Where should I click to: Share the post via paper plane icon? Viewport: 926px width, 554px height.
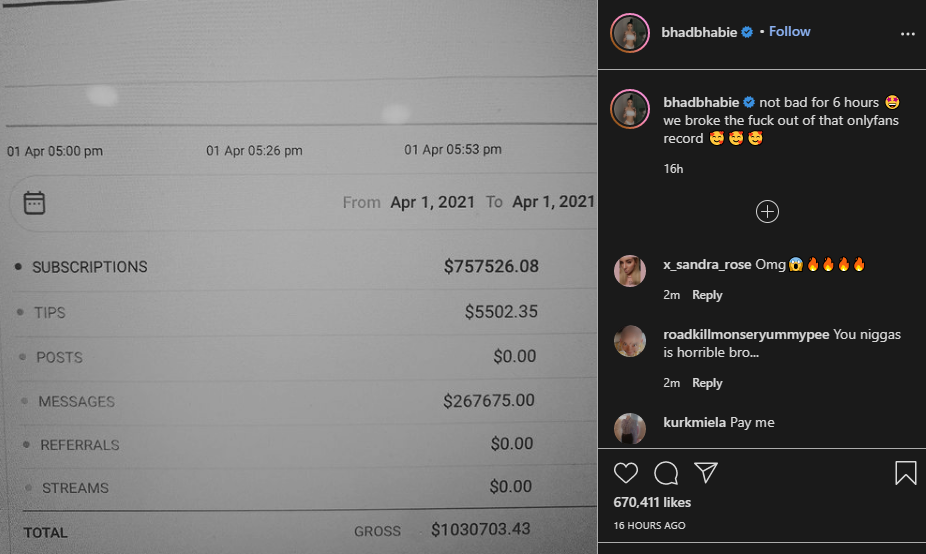point(706,472)
